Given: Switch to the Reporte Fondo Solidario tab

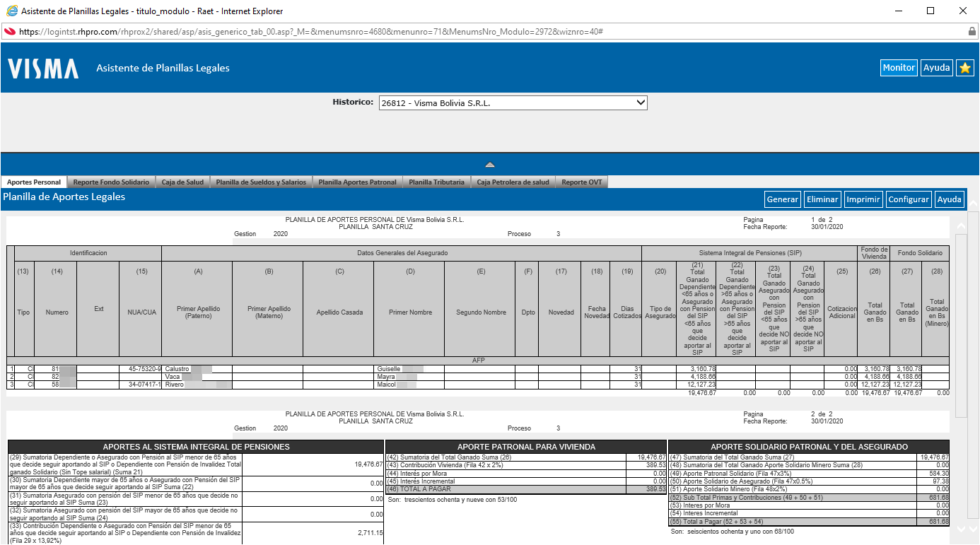Looking at the screenshot, I should (111, 182).
